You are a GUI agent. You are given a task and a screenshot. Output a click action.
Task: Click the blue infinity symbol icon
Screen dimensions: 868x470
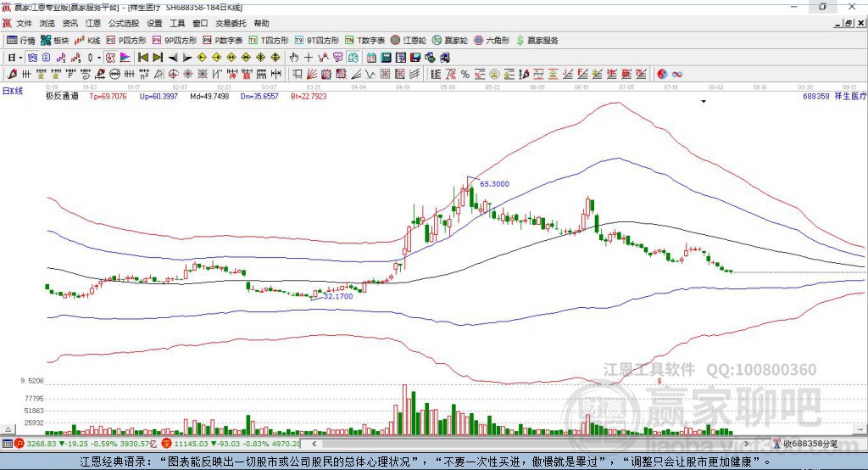[676, 75]
